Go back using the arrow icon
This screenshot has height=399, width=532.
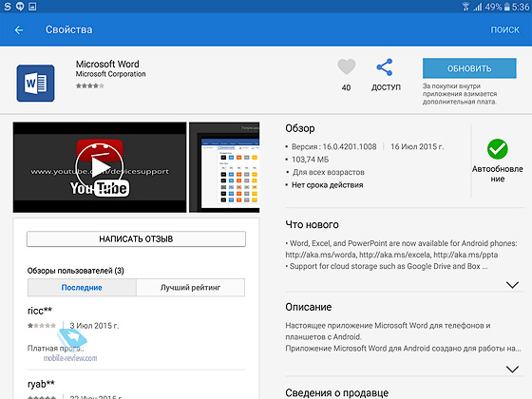point(19,30)
